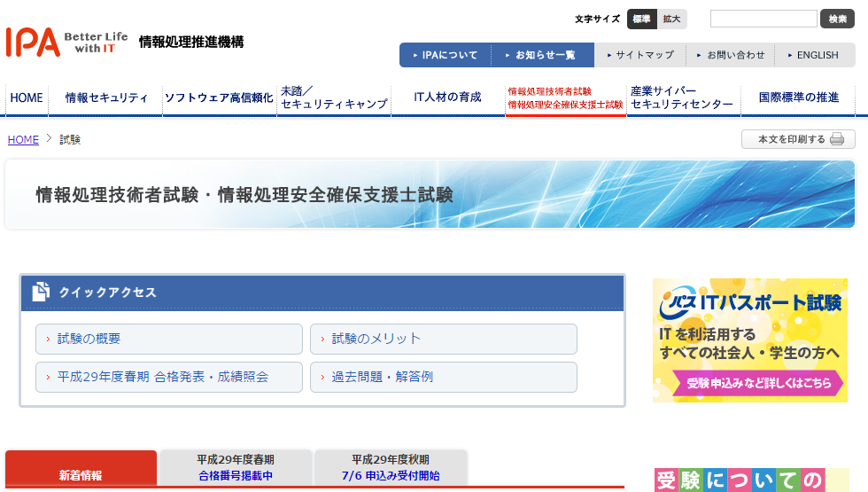
Task: Click the HOME breadcrumb link
Action: (x=23, y=140)
